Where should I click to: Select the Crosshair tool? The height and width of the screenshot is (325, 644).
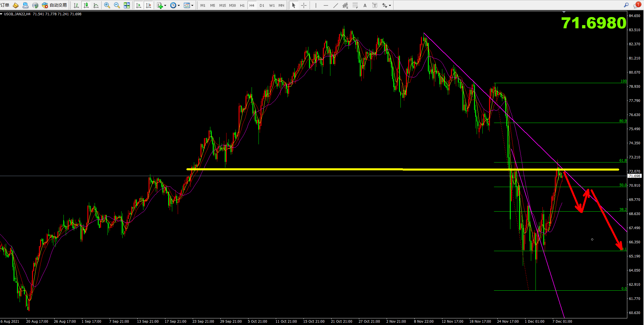coord(304,5)
